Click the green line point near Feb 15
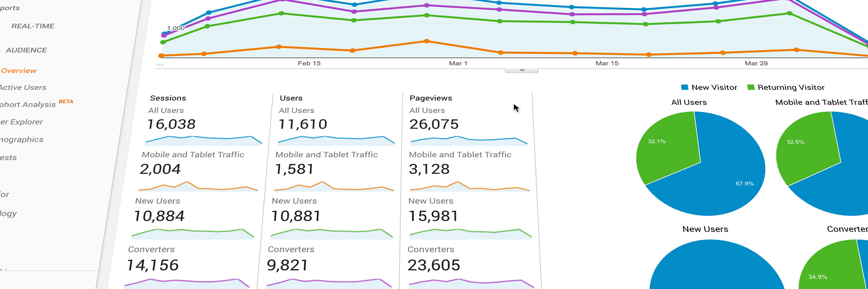This screenshot has height=289, width=868. point(282,14)
